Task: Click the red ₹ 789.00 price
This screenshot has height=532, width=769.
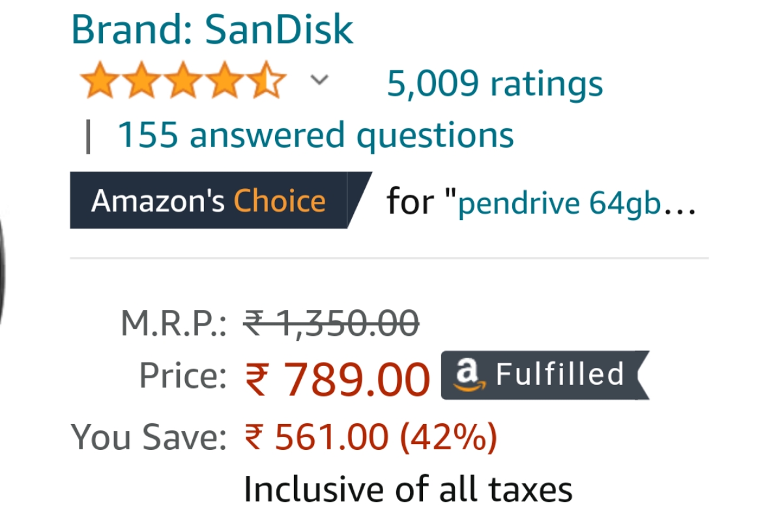Action: point(338,379)
